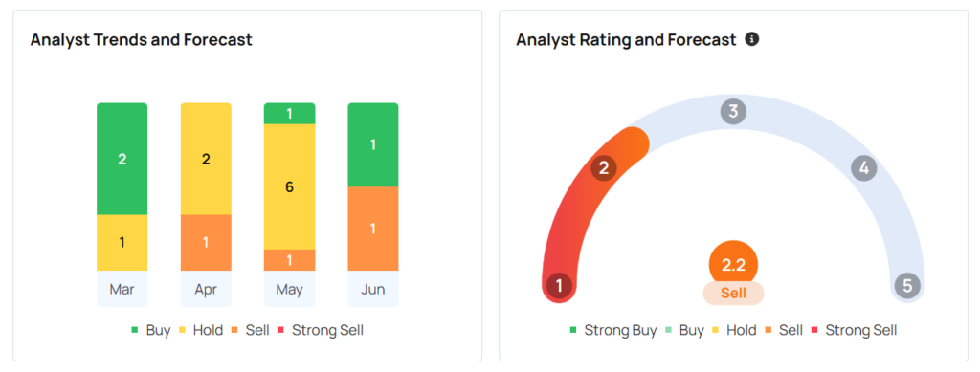Select the yellow Hold segment of March bar
Screen dimensions: 980x372
[122, 243]
